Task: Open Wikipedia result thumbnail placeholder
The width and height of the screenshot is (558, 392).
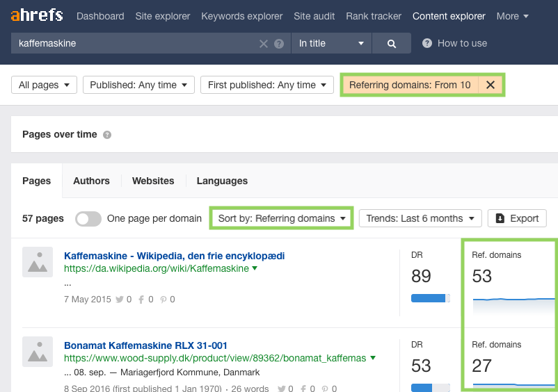Action: tap(38, 262)
